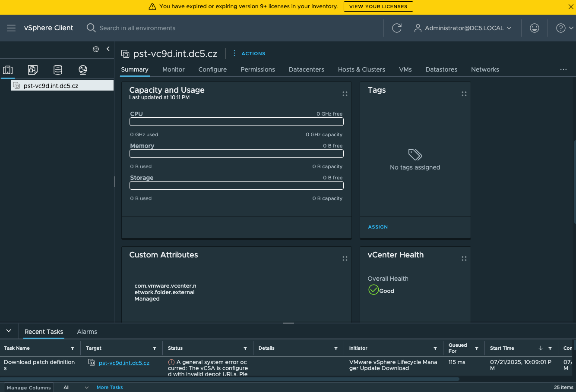The image size is (576, 392).
Task: Click ASSIGN in the Tags card
Action: tap(378, 227)
